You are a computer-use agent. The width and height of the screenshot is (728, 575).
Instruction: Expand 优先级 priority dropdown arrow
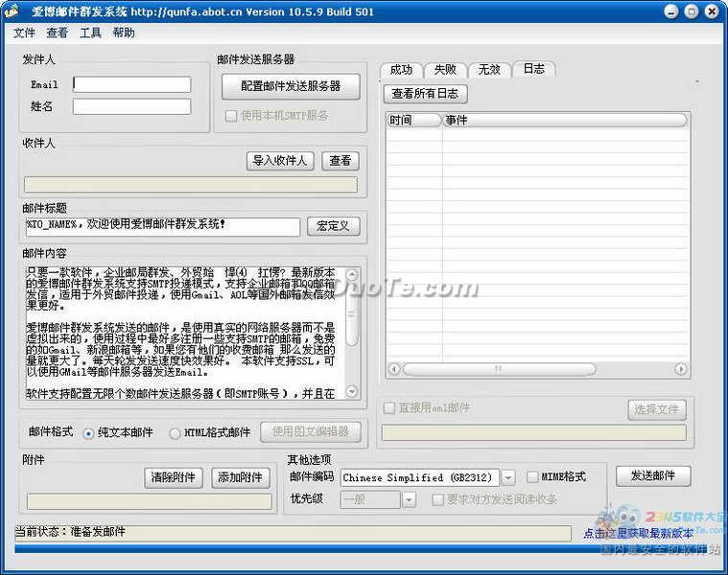tap(409, 500)
